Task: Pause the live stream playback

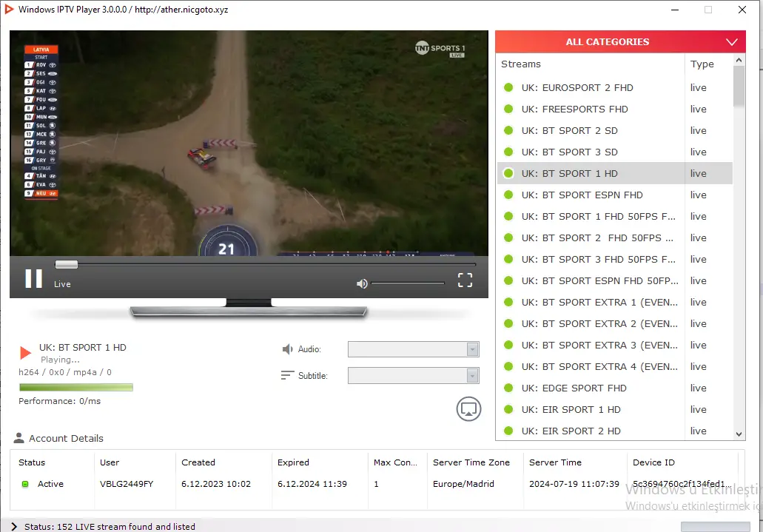Action: tap(33, 279)
